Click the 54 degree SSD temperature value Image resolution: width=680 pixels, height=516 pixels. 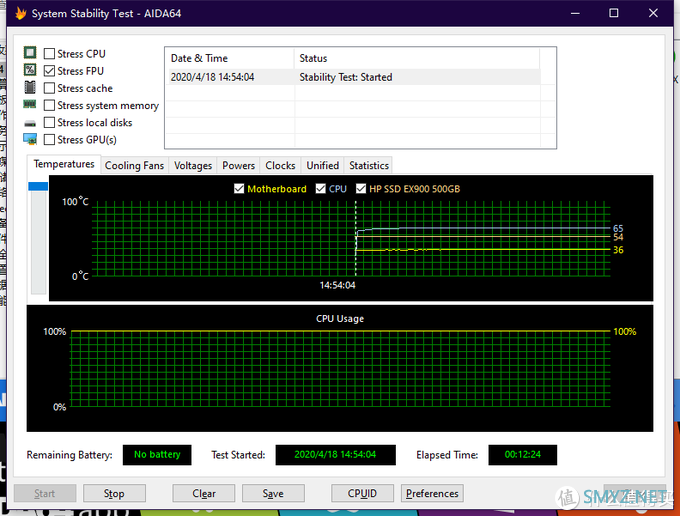(618, 237)
